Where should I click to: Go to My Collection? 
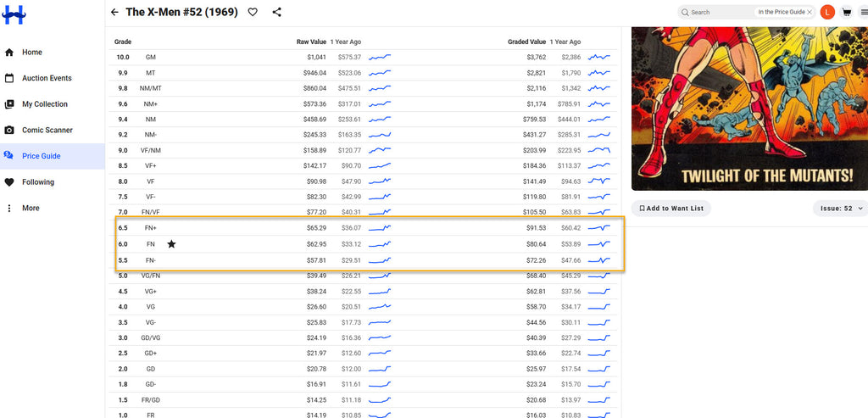(45, 104)
